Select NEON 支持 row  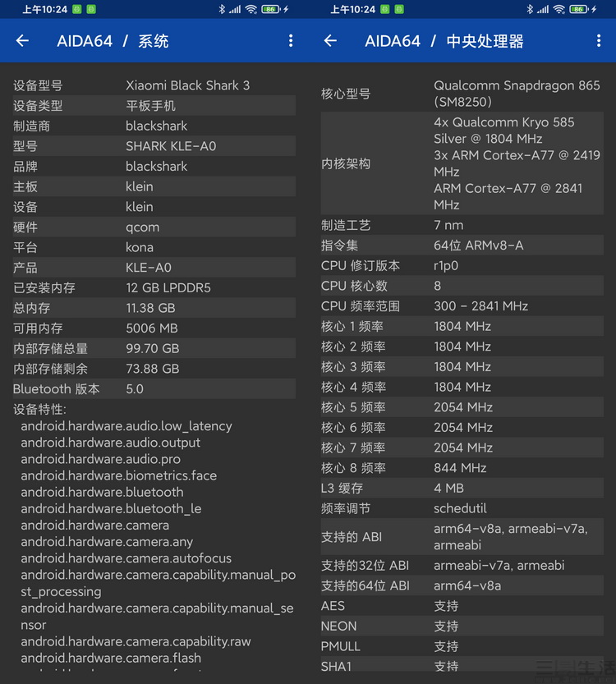click(462, 626)
